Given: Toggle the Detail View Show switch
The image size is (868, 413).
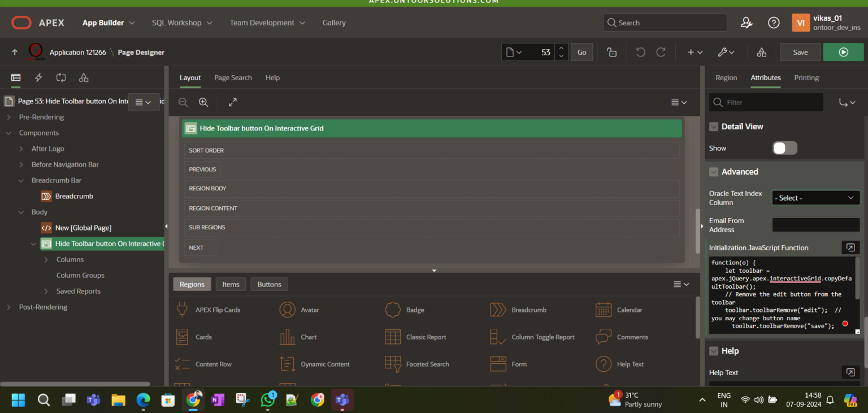Looking at the screenshot, I should pyautogui.click(x=784, y=148).
